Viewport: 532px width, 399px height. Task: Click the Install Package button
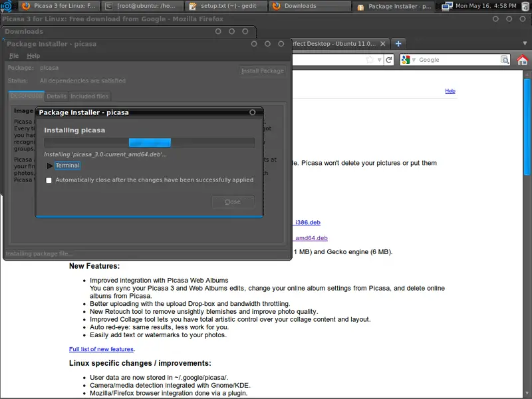[x=263, y=71]
